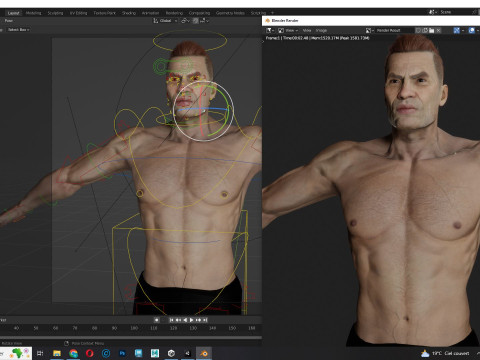Screen dimensions: 480x360
Task: Open editor type dropdown in render window
Action: 270,30
